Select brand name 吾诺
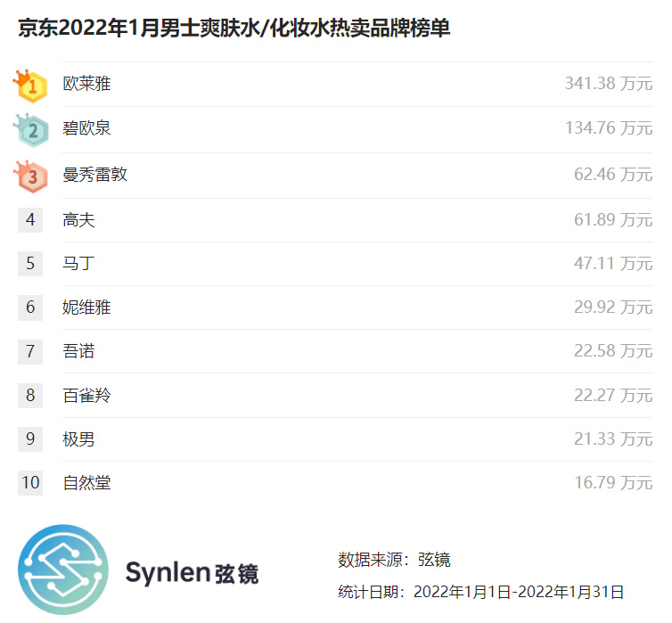Image resolution: width=672 pixels, height=623 pixels. pyautogui.click(x=78, y=351)
